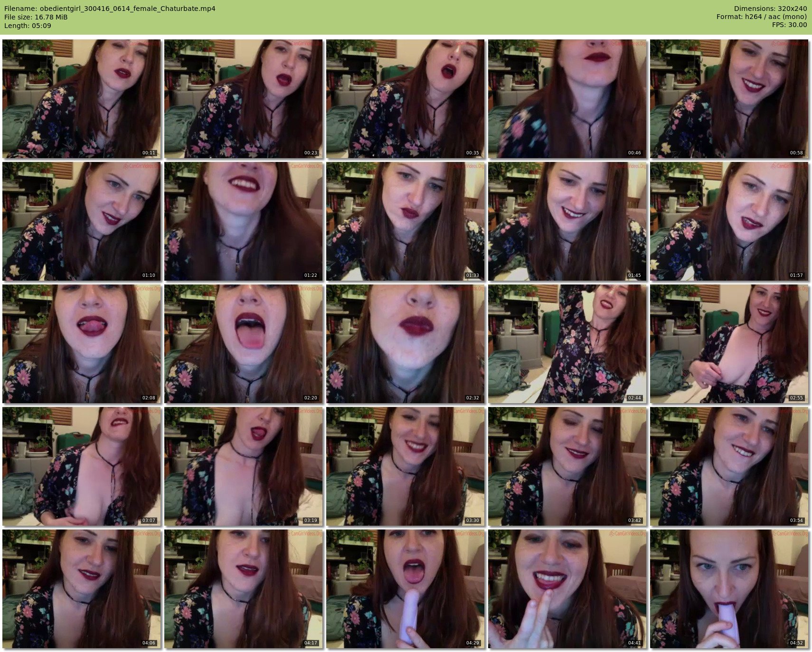Open the thumbnail stamped 01:10

(81, 221)
